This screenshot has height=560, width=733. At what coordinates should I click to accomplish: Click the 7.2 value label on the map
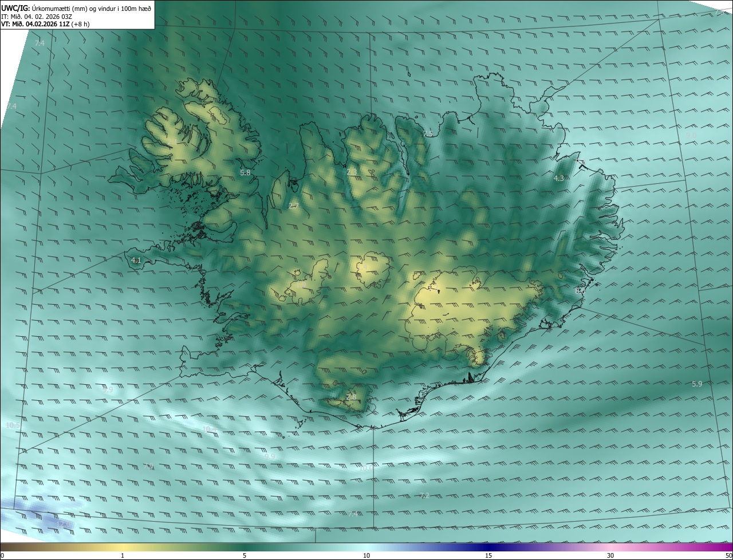424,495
